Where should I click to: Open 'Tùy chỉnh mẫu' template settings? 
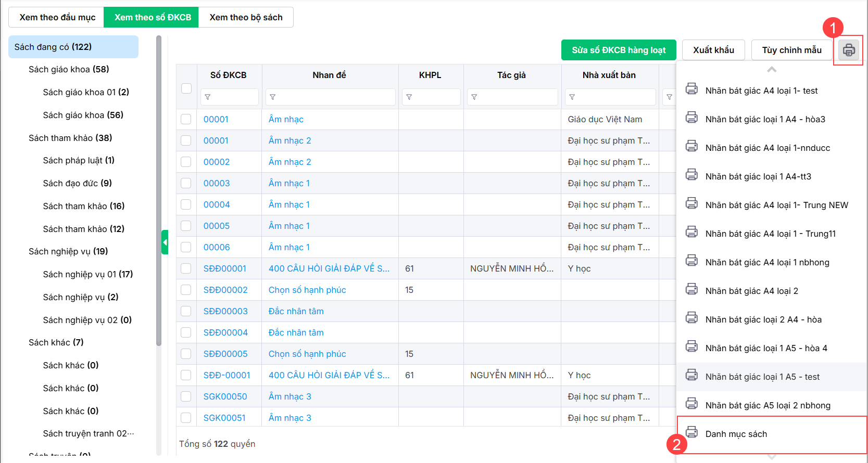791,50
